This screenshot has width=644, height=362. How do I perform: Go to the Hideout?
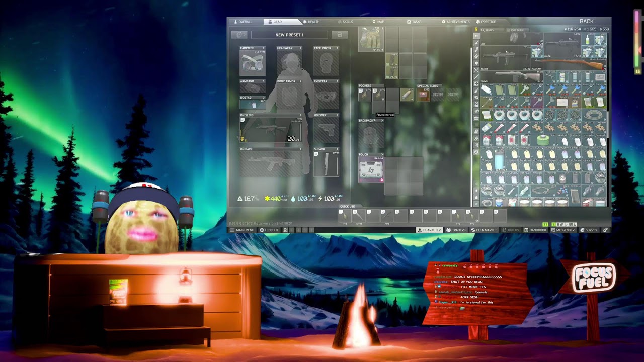pyautogui.click(x=269, y=230)
